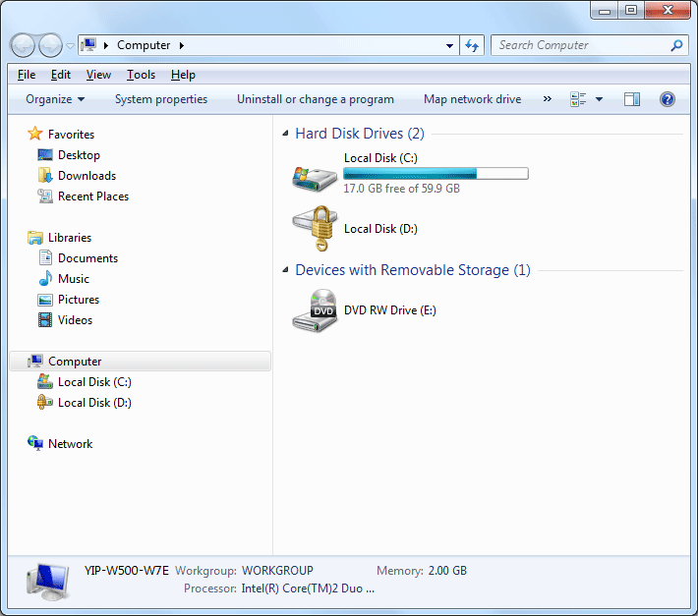This screenshot has height=616, width=698.
Task: Click the Forward navigation arrow
Action: pyautogui.click(x=50, y=45)
